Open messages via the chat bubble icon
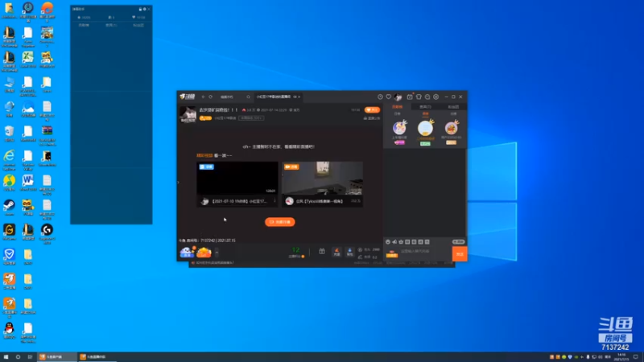The width and height of the screenshot is (644, 362). (x=427, y=97)
